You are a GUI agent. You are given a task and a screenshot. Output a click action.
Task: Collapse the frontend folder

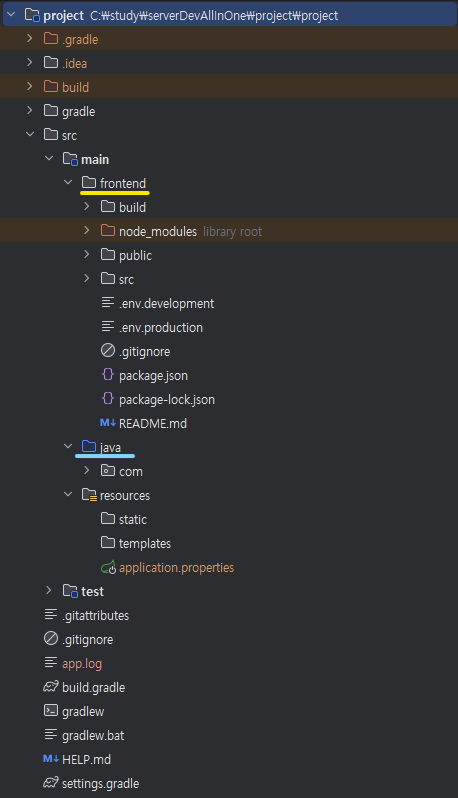[68, 182]
